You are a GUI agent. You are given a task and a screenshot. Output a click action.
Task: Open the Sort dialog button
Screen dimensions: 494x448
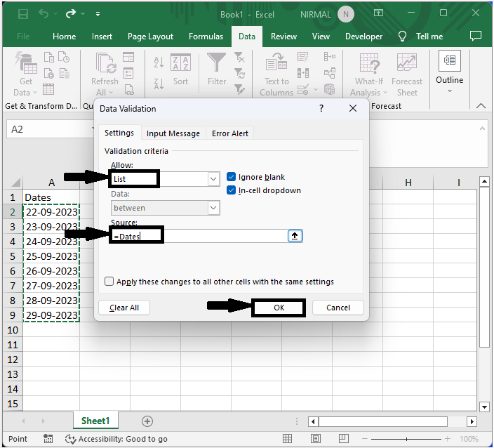[x=180, y=70]
